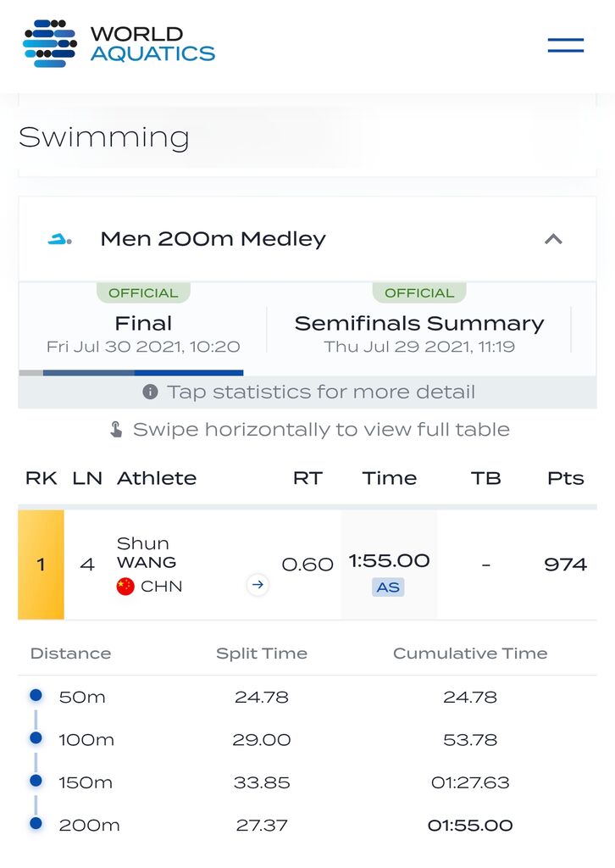This screenshot has width=615, height=868.
Task: Open Shun Wang's profile arrow icon
Action: point(258,585)
